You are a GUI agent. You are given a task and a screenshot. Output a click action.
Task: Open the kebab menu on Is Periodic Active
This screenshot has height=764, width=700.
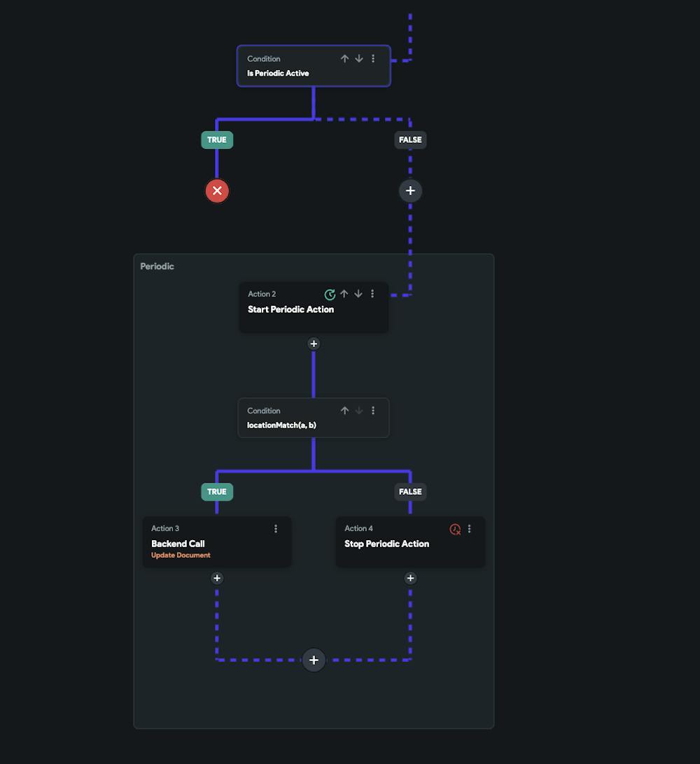372,59
